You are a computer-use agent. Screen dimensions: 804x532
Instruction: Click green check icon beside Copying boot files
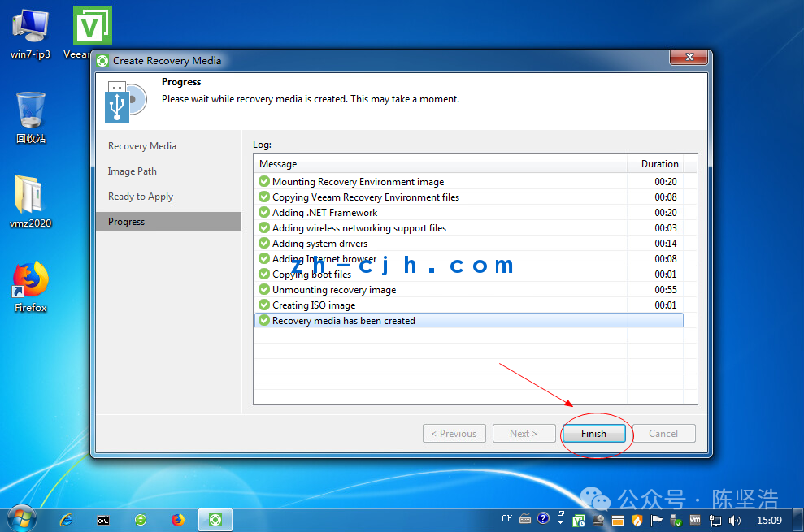click(x=264, y=274)
